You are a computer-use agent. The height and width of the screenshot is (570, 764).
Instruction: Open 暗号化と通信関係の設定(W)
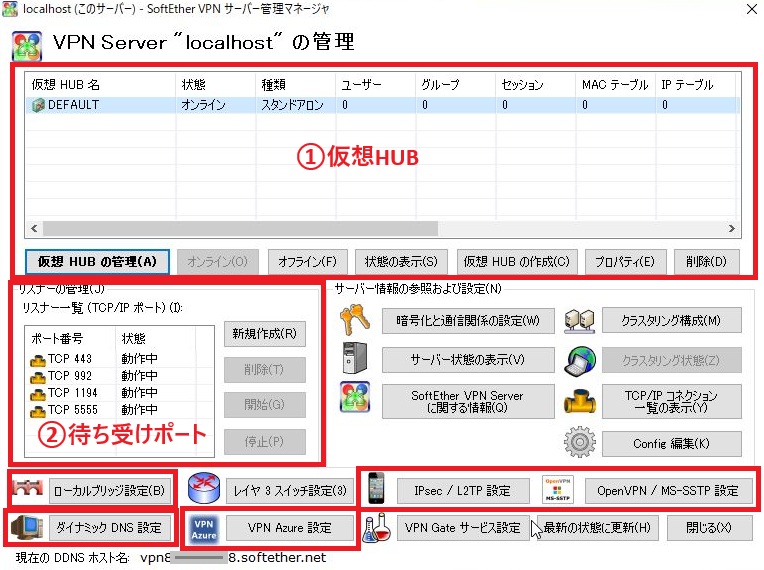point(468,321)
